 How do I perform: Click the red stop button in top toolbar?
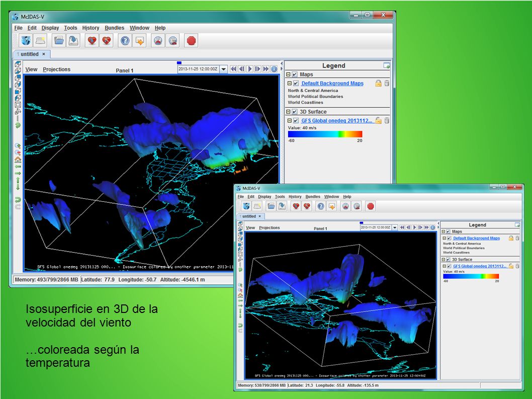click(192, 41)
